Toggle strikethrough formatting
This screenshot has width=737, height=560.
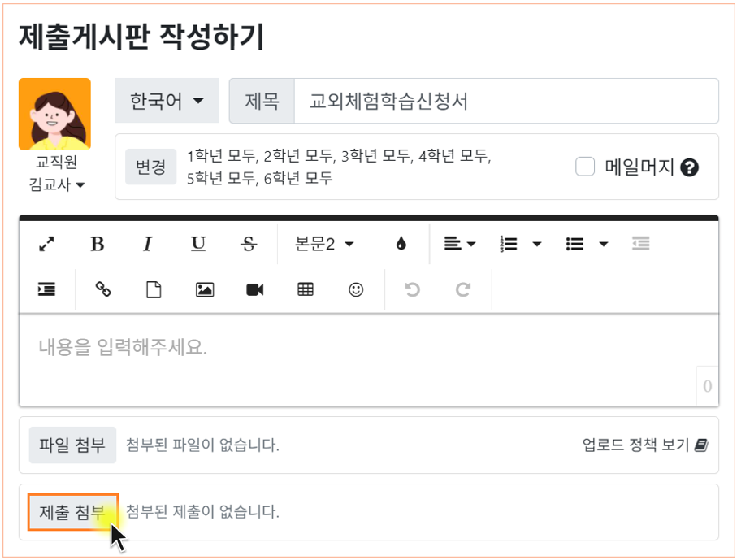click(x=249, y=244)
